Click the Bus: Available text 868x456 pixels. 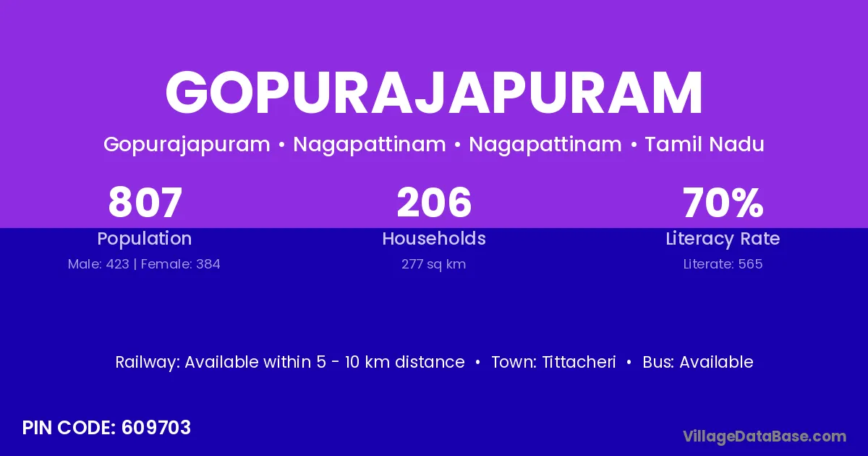(x=698, y=362)
